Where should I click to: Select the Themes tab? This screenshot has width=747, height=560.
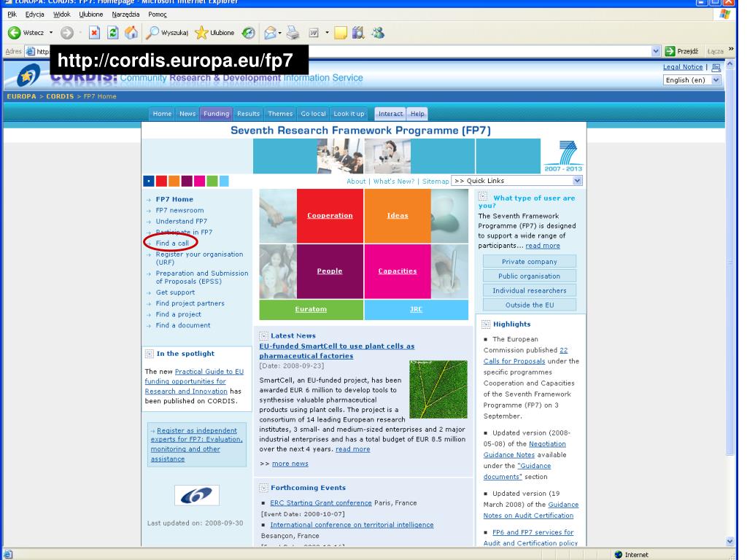click(x=280, y=113)
